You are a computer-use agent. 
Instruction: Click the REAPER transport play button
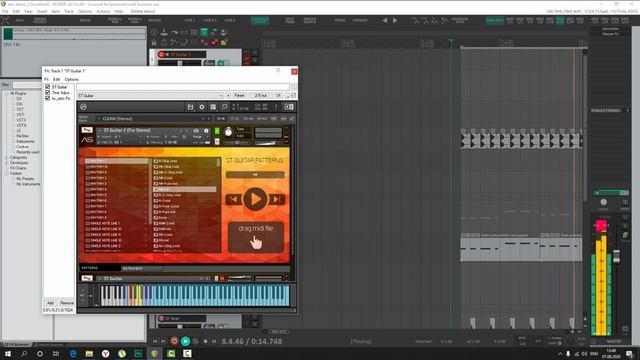click(x=185, y=341)
